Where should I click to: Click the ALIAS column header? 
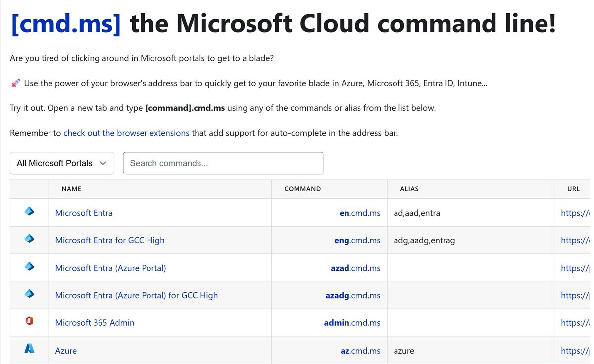pos(409,189)
